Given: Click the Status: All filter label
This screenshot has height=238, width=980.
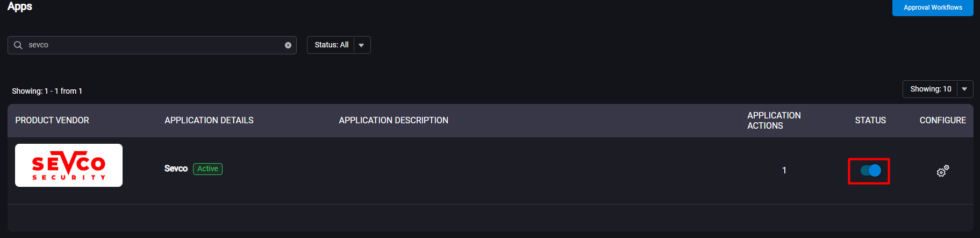Looking at the screenshot, I should 332,45.
